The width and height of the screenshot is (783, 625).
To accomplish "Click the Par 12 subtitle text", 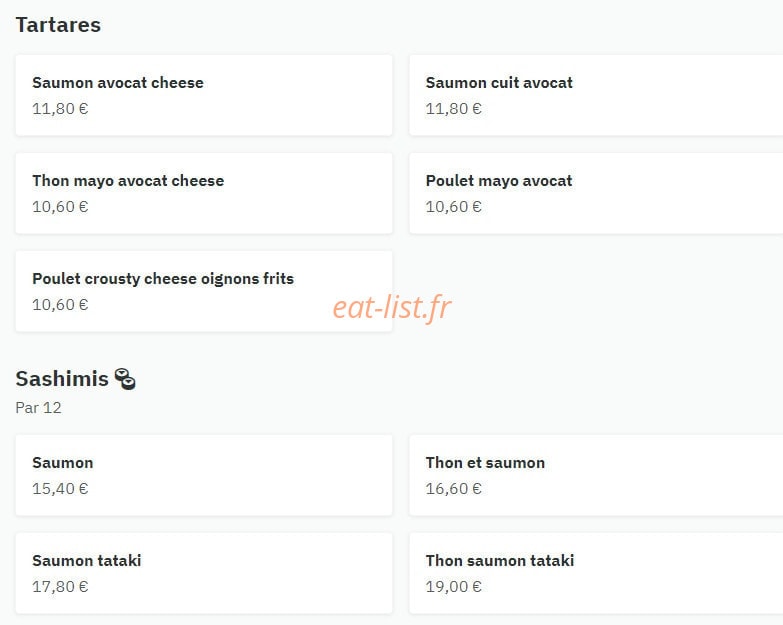I will [x=38, y=407].
